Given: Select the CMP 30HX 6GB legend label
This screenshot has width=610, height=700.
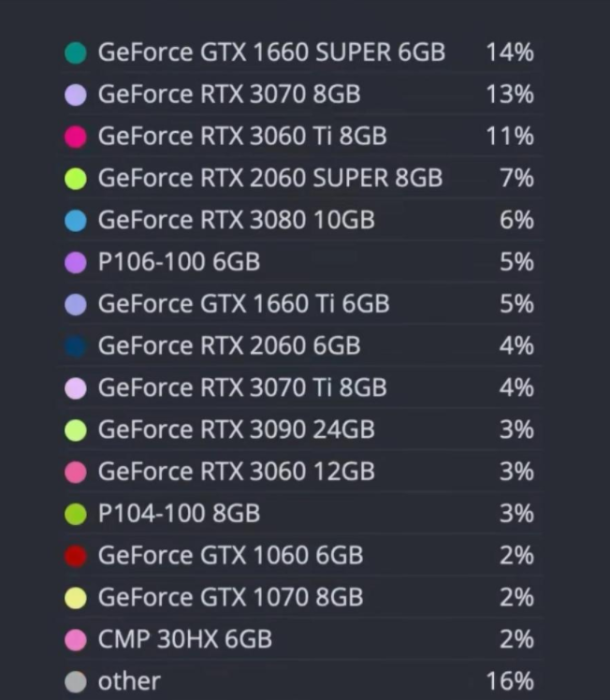Looking at the screenshot, I should tap(185, 639).
